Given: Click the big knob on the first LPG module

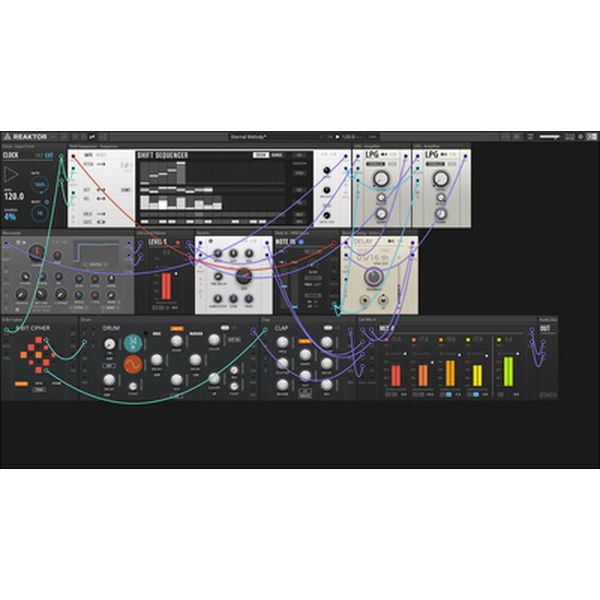Looking at the screenshot, I should pyautogui.click(x=380, y=179).
